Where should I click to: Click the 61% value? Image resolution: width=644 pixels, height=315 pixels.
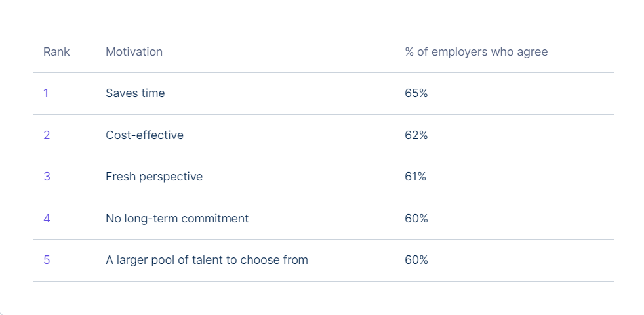[x=416, y=177]
